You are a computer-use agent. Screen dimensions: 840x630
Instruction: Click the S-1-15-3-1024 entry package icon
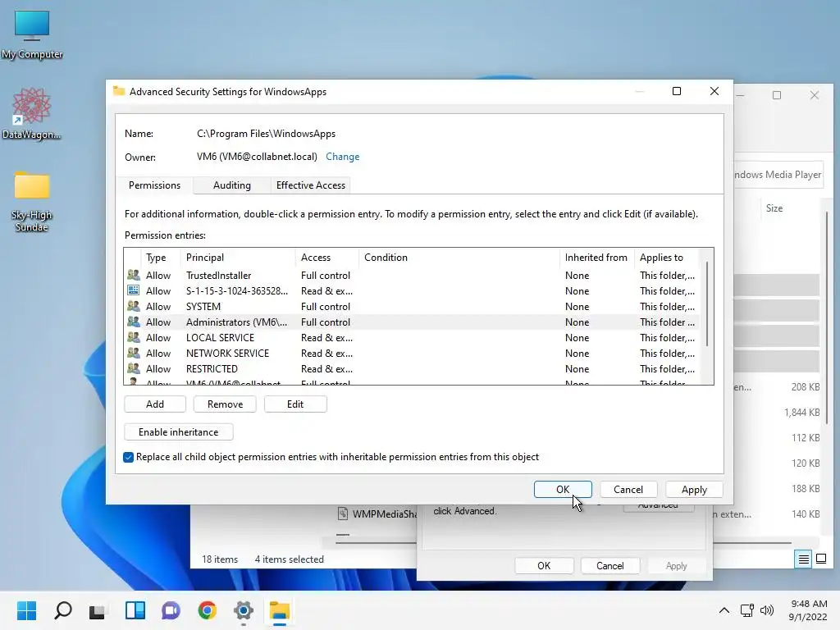click(134, 291)
